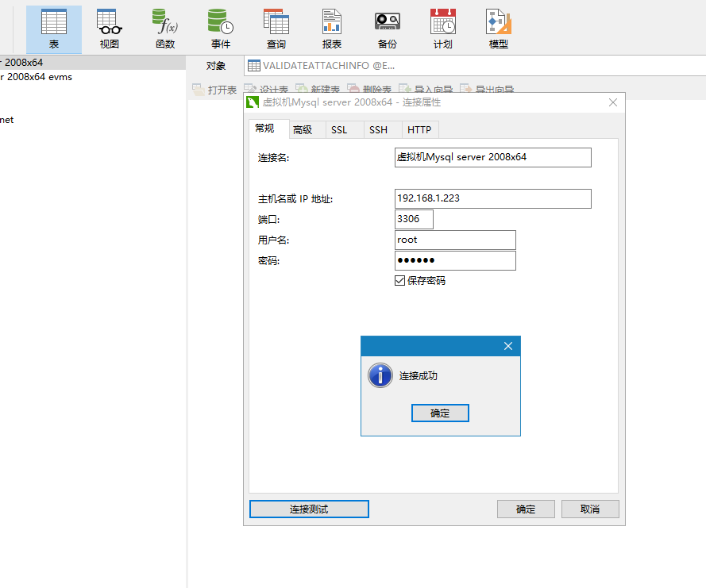Screen dimensions: 706x588
Task: Click the 打开表 (Open Table) toolbar button
Action: coord(214,90)
